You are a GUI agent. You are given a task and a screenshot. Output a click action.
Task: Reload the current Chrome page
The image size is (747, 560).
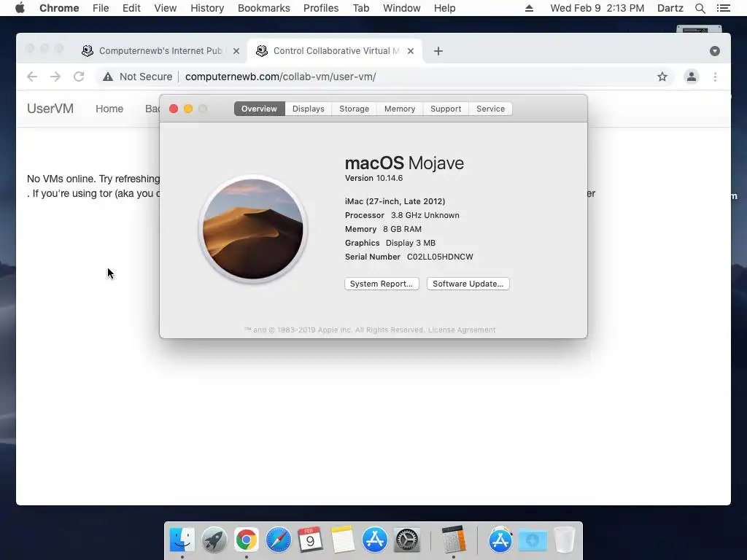[79, 77]
